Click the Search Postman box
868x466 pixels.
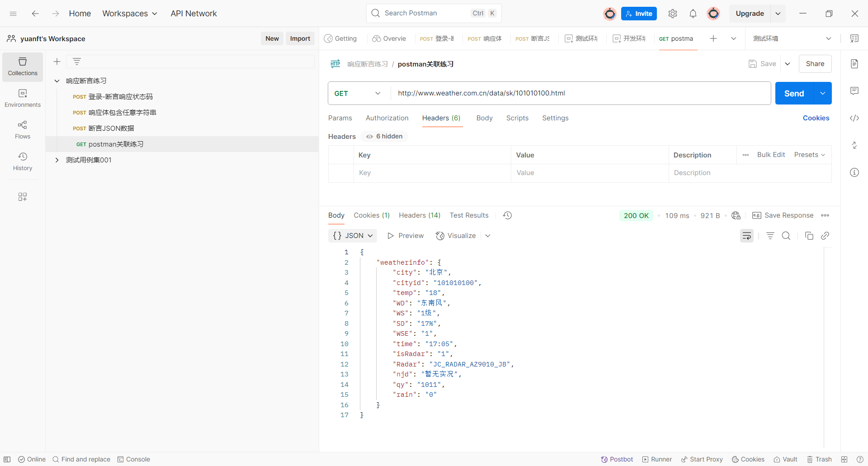click(x=434, y=13)
